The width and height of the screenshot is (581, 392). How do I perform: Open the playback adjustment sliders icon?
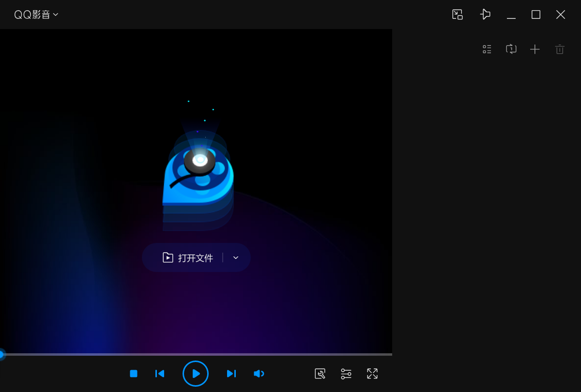coord(346,374)
